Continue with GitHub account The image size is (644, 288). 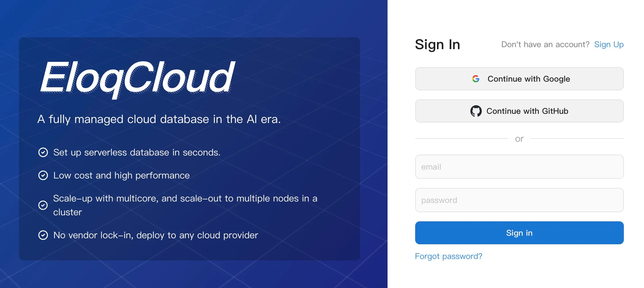519,111
